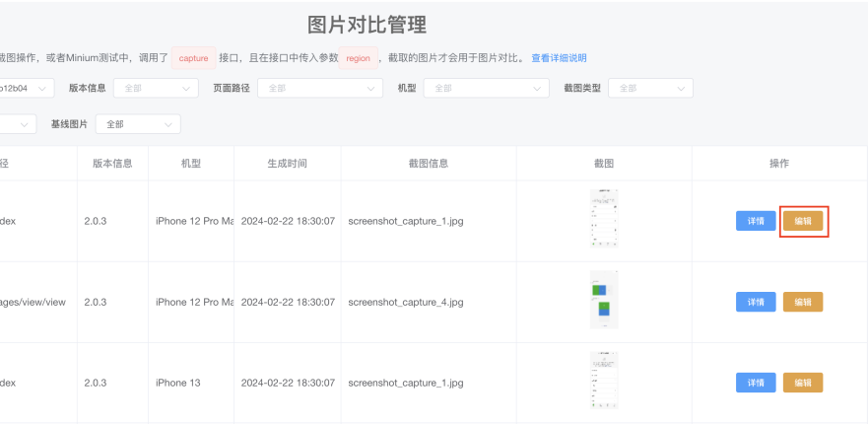The image size is (868, 424).
Task: Click the 查看详细说明 link
Action: pyautogui.click(x=559, y=58)
